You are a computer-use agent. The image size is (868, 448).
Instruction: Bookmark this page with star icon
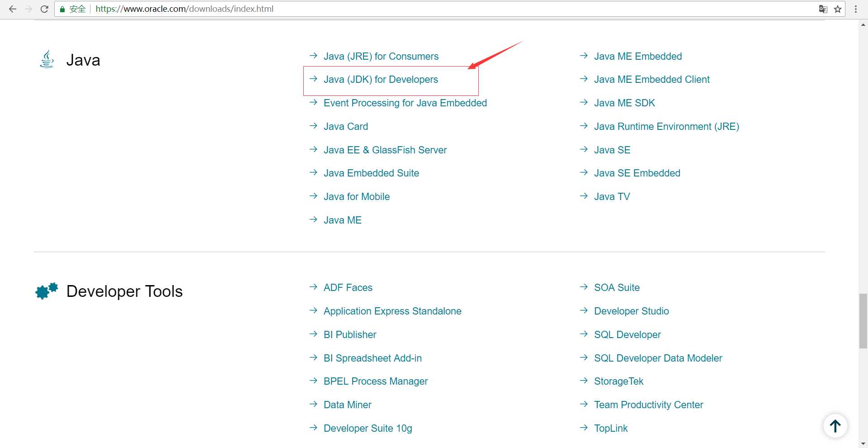(838, 9)
